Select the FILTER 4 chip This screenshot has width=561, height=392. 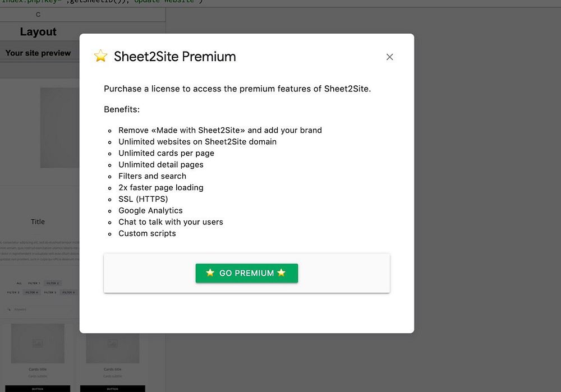click(x=31, y=292)
